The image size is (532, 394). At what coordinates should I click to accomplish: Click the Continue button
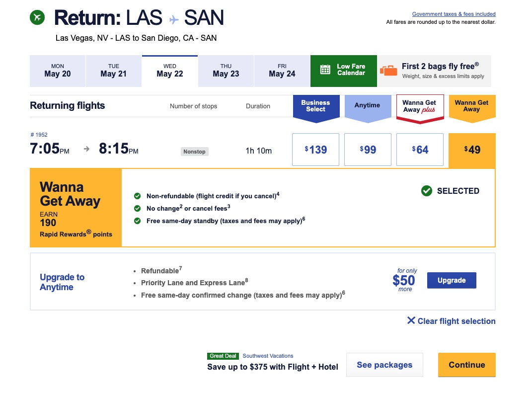click(x=466, y=364)
